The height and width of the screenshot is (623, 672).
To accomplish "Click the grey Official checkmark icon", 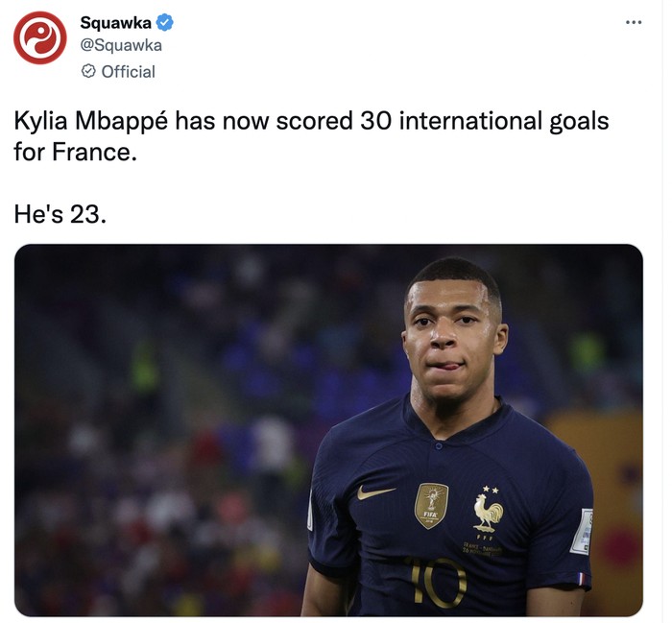I will click(88, 71).
